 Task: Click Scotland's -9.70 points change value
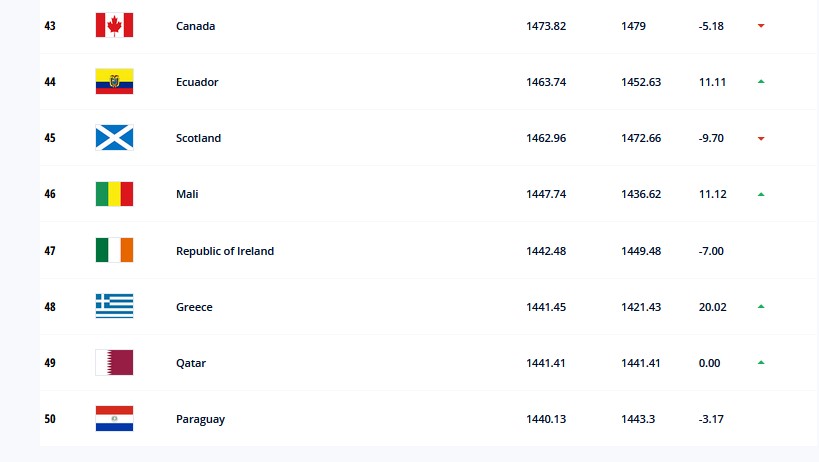tap(713, 139)
